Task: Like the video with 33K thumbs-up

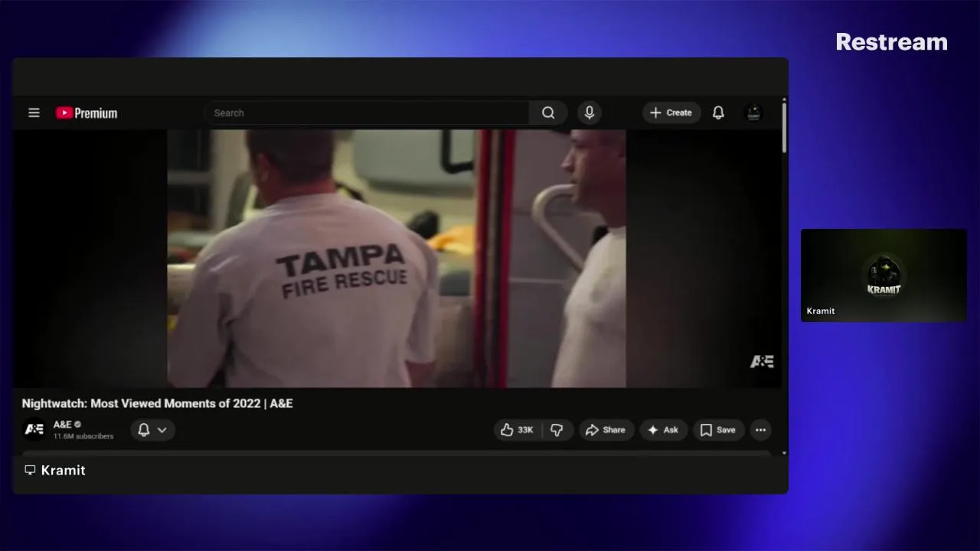Action: [518, 430]
